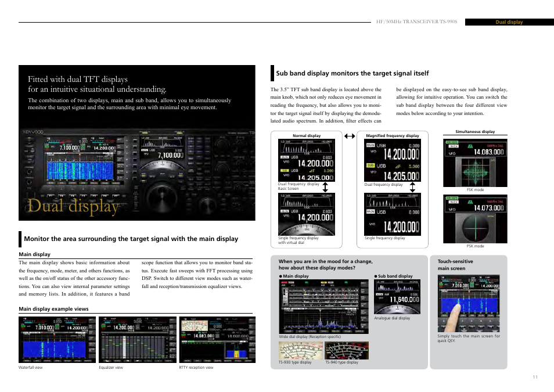Select the black "Dual display" tab in the page header
The width and height of the screenshot is (554, 392).
pyautogui.click(x=509, y=22)
